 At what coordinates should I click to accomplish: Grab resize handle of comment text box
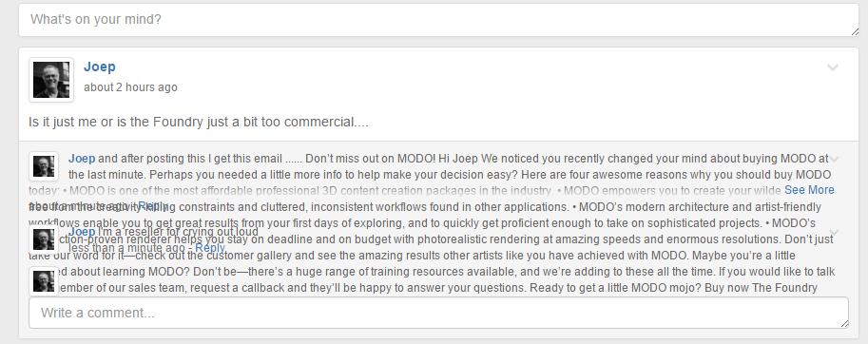pos(845,325)
